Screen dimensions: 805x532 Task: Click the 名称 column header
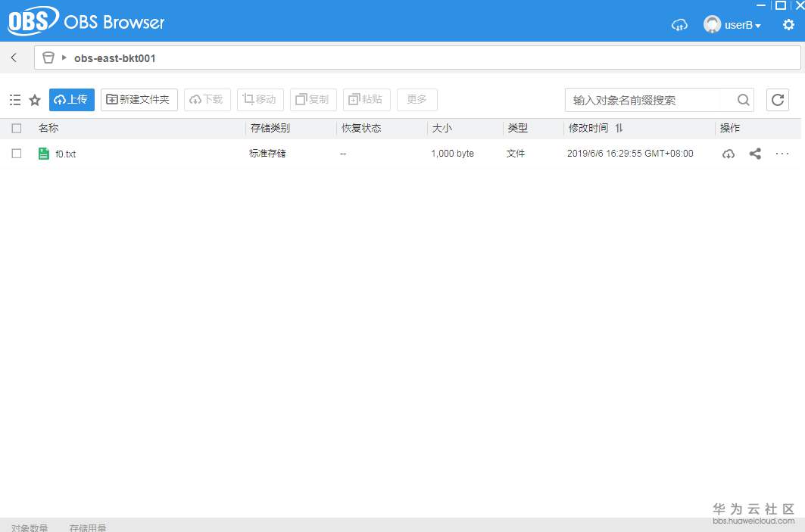[48, 128]
